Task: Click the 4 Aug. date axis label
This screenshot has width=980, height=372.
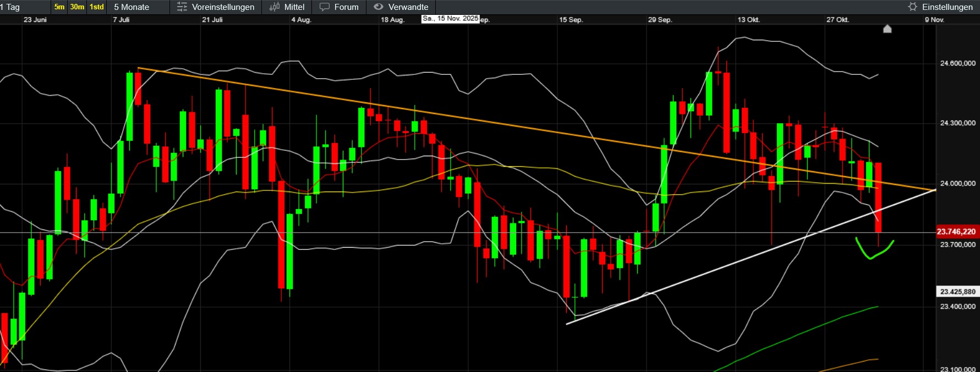Action: [302, 20]
